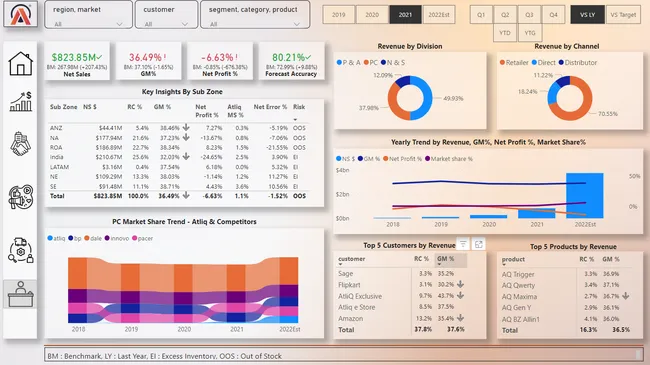
Task: Click the Net Sales KPI card
Action: click(77, 61)
